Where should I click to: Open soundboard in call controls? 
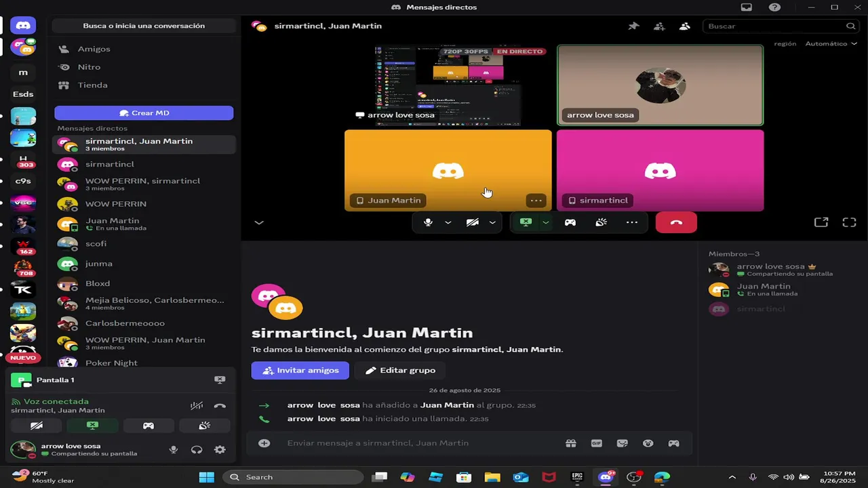point(601,222)
